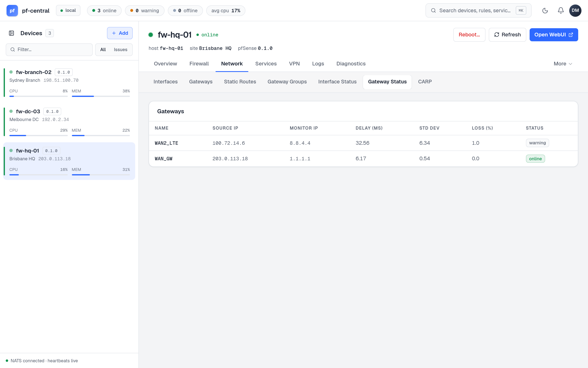This screenshot has width=588, height=368.
Task: Open the VPN tab
Action: 294,64
